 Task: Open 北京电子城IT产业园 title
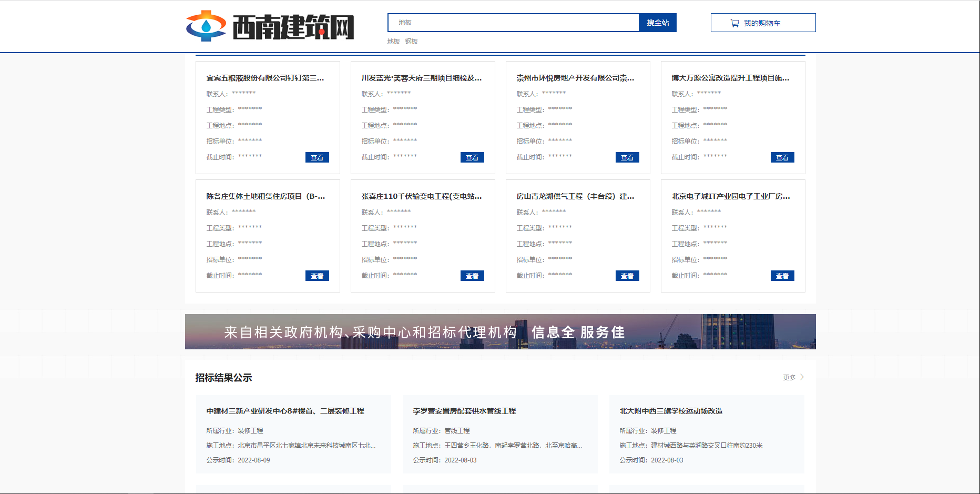click(x=731, y=196)
